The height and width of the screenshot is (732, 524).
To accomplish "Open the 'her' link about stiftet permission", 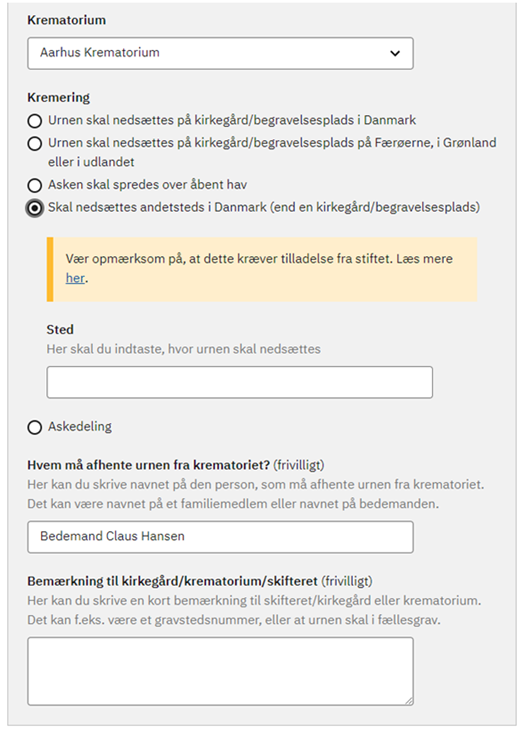I will tap(75, 278).
